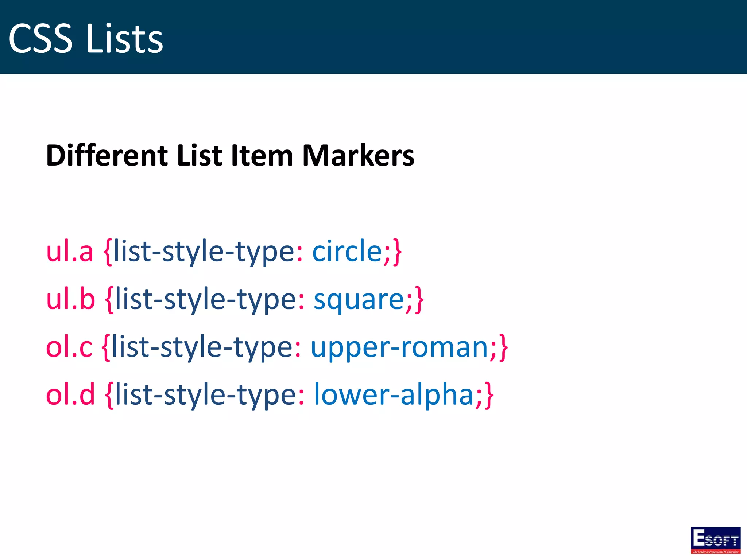
Task: Click the circle value
Action: (x=347, y=252)
